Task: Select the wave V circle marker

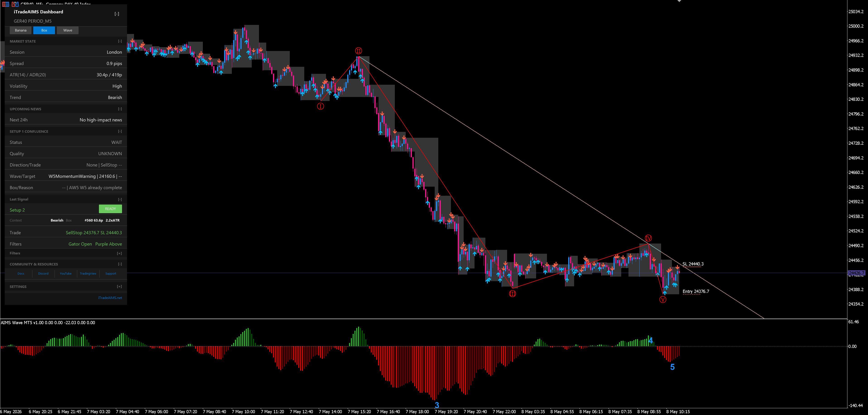Action: 663,299
